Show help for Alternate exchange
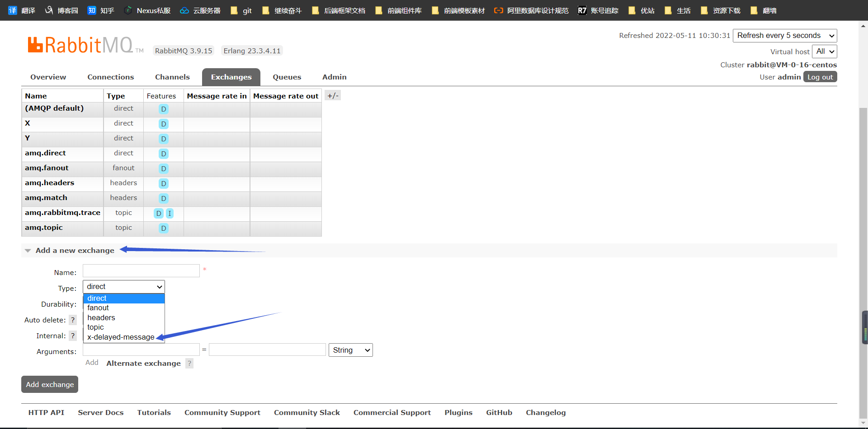 click(x=189, y=364)
